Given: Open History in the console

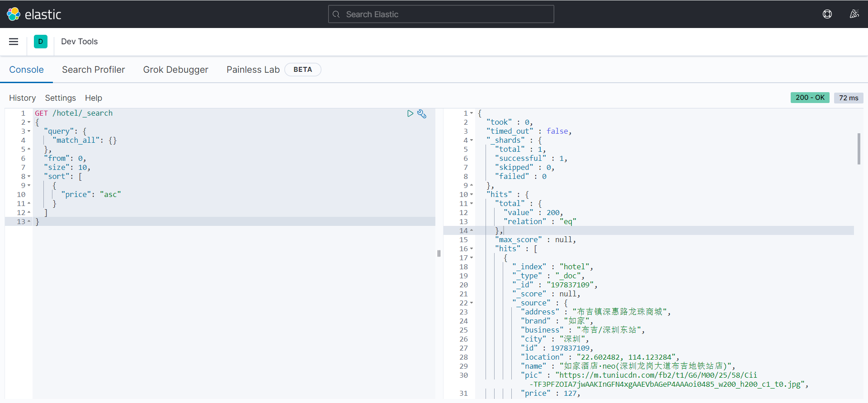Looking at the screenshot, I should [x=22, y=98].
